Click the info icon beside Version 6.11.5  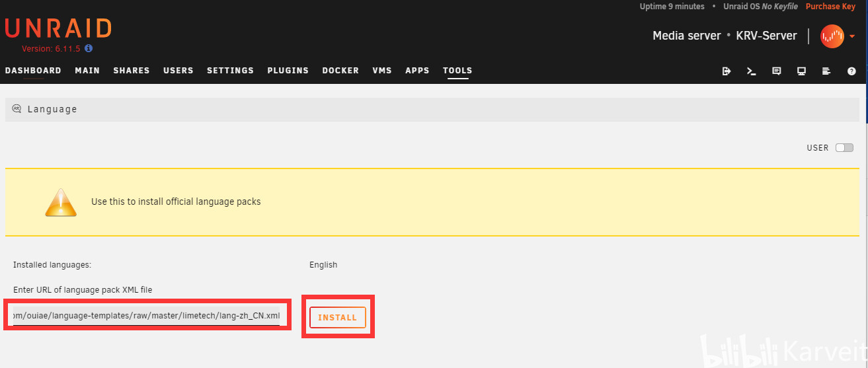pyautogui.click(x=89, y=48)
